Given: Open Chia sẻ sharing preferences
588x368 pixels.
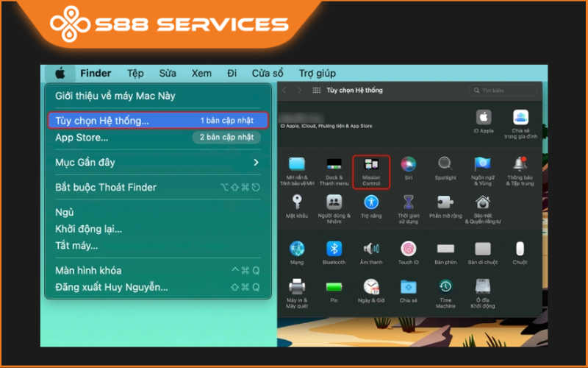Looking at the screenshot, I should pyautogui.click(x=409, y=291).
